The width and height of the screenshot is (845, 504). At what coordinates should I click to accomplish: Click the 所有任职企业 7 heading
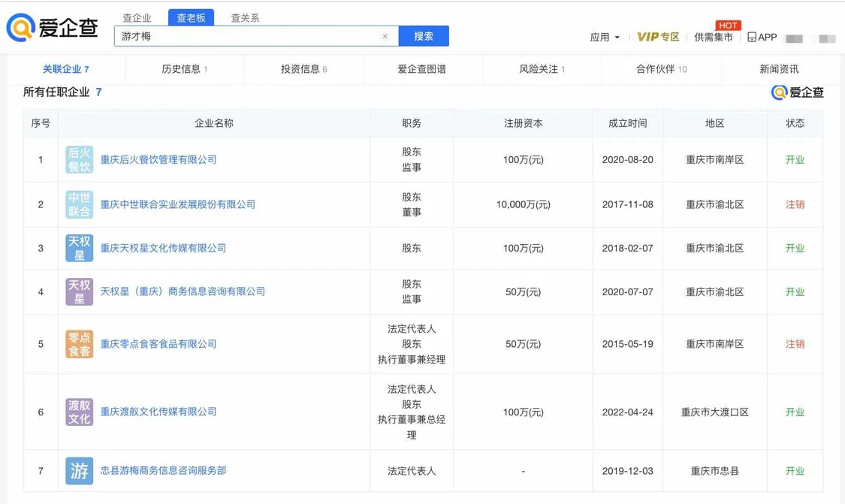point(62,92)
